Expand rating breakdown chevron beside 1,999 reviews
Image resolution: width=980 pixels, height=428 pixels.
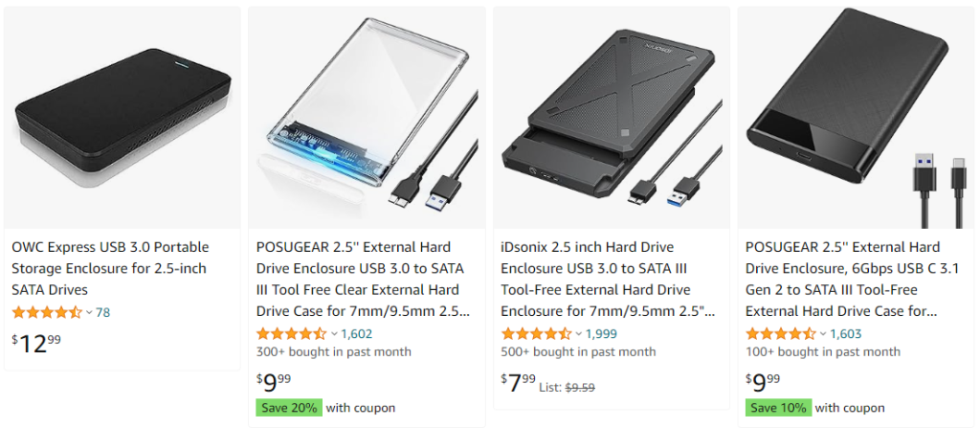pos(579,334)
